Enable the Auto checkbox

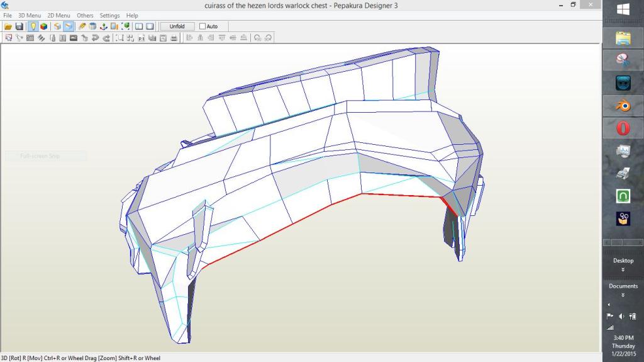(x=203, y=26)
